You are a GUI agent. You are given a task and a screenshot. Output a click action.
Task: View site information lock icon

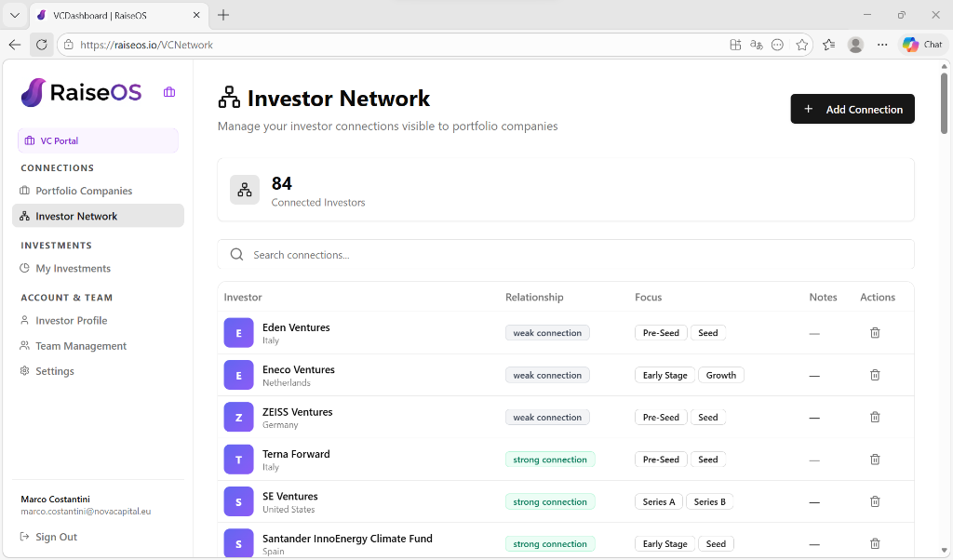click(x=69, y=45)
